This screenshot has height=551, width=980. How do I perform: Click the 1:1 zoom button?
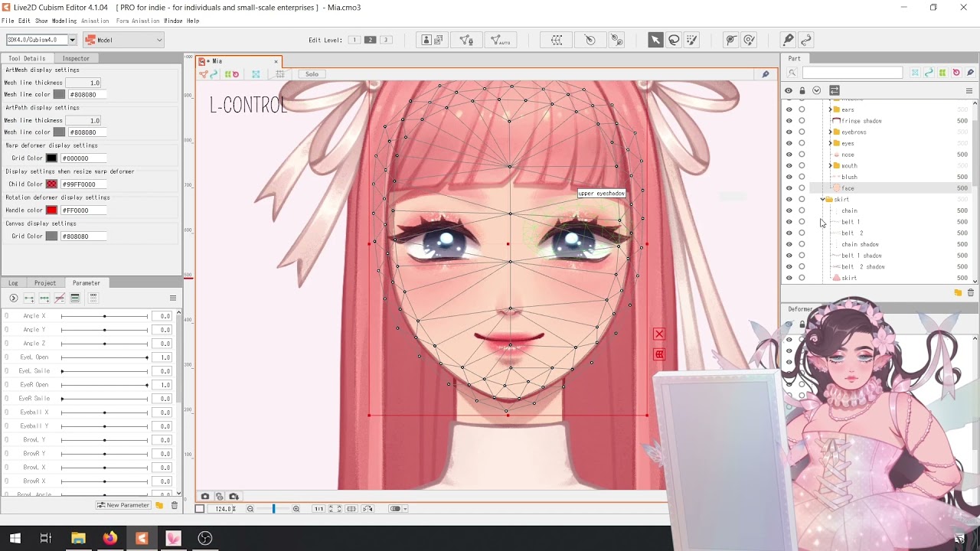coord(318,509)
